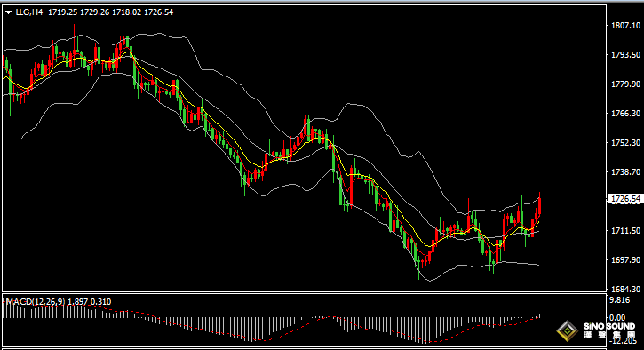Click the 1766.30 level on the price axis
644x350 pixels.
(x=626, y=114)
